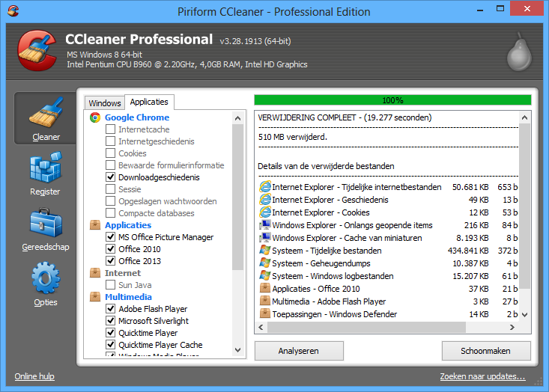Enable the Internetgeschiedenis checkbox

[111, 141]
